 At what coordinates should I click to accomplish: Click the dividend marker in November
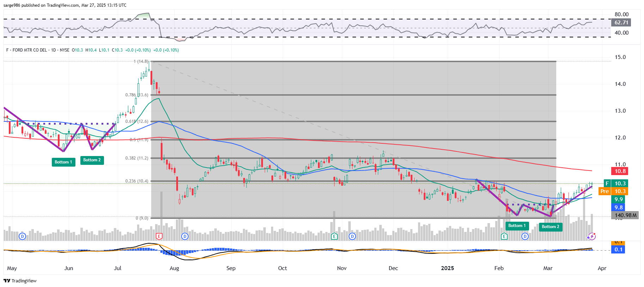tap(352, 236)
